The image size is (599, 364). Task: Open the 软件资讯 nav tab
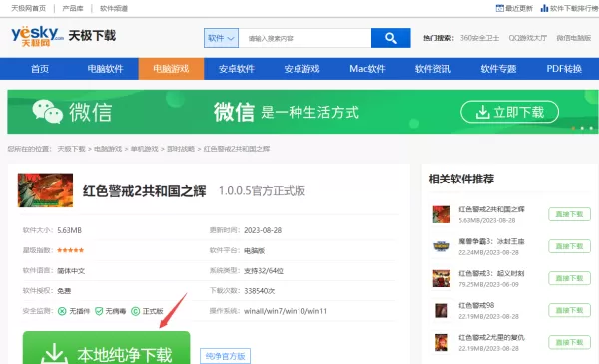coord(433,69)
